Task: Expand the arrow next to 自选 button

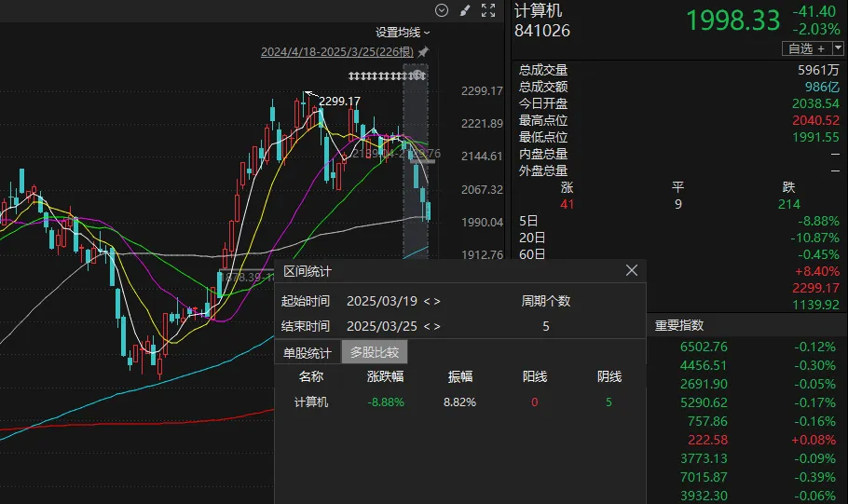Action: click(x=838, y=48)
